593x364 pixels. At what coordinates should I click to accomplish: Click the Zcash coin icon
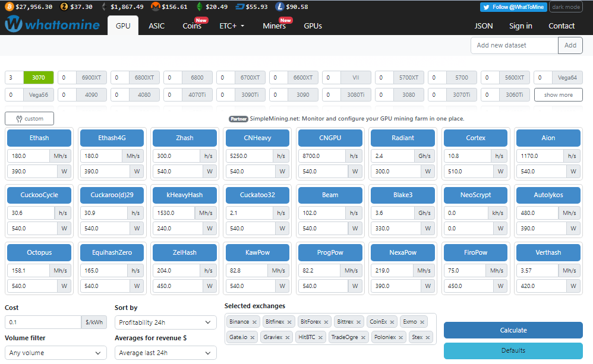[x=64, y=7]
